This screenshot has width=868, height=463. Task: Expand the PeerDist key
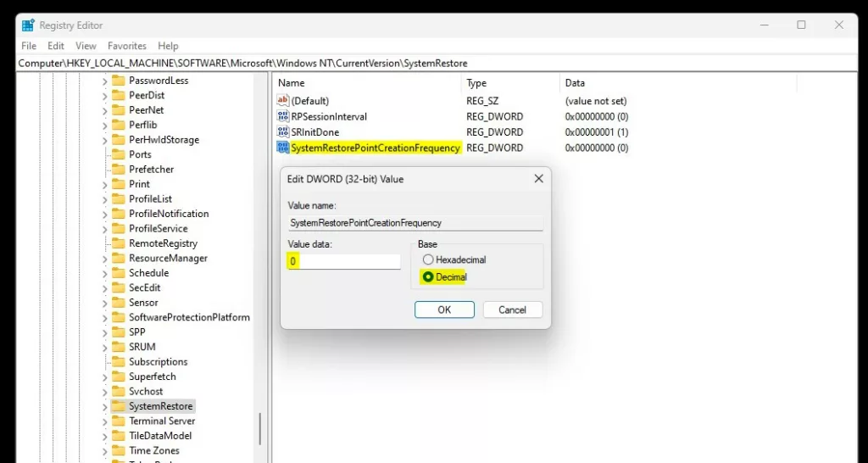pyautogui.click(x=104, y=96)
